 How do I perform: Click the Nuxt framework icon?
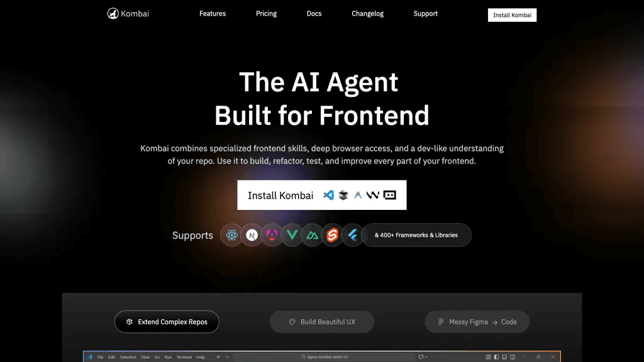pyautogui.click(x=312, y=235)
